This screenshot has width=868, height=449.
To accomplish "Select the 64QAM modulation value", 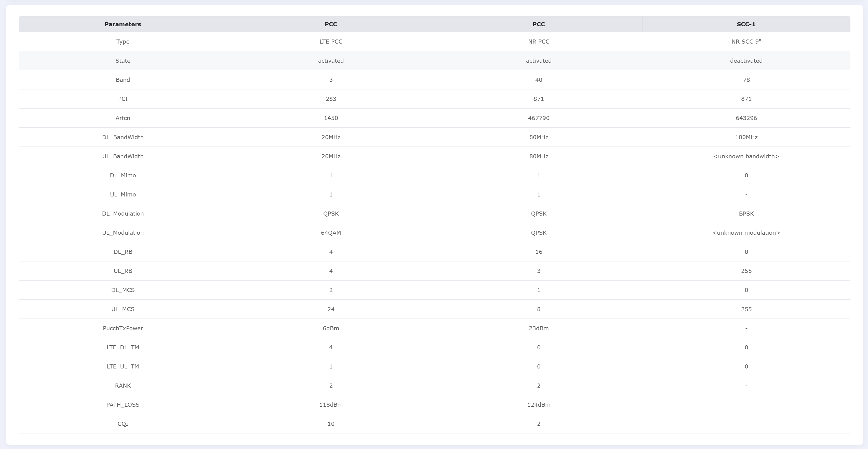I will 331,233.
